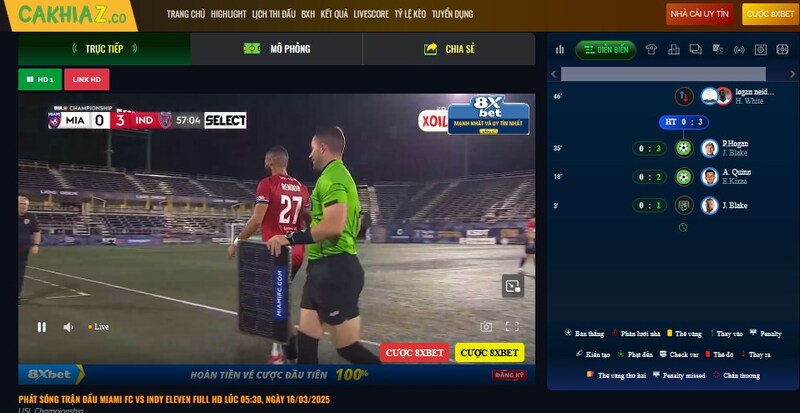Open the live signal broadcast icon

(x=739, y=50)
